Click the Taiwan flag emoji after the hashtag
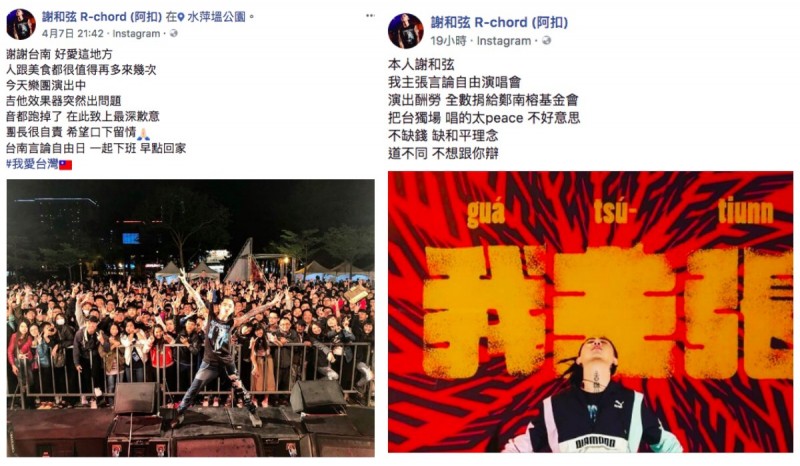The height and width of the screenshot is (466, 800). (65, 165)
